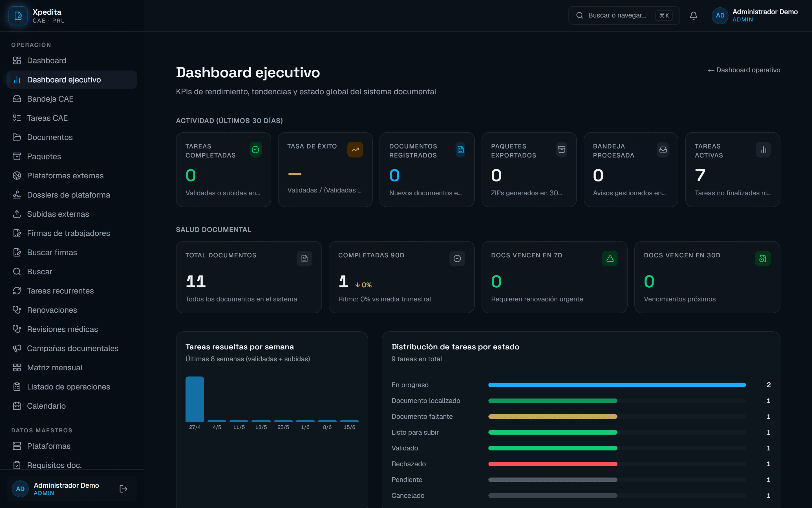This screenshot has height=508, width=812.
Task: Click Administrador Demo in sidebar footer
Action: tap(66, 485)
